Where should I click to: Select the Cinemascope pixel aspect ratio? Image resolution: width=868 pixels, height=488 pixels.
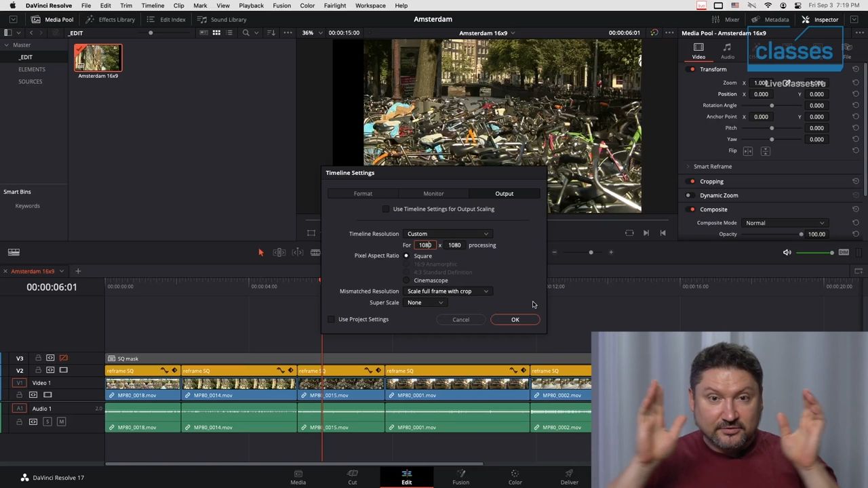tap(406, 281)
